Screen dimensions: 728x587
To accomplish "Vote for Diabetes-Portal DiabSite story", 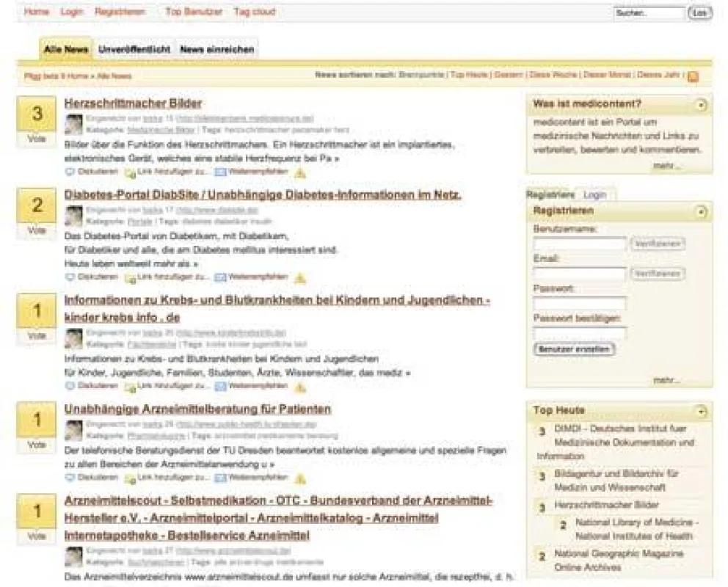I will click(x=36, y=230).
